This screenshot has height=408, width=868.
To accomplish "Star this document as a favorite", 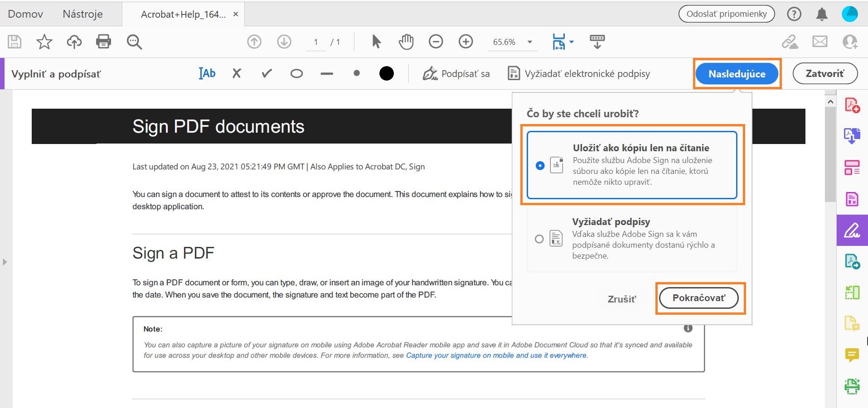I will tap(44, 42).
